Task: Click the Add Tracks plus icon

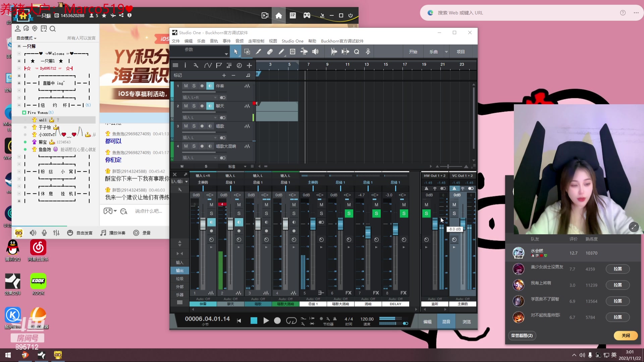Action: (x=249, y=65)
